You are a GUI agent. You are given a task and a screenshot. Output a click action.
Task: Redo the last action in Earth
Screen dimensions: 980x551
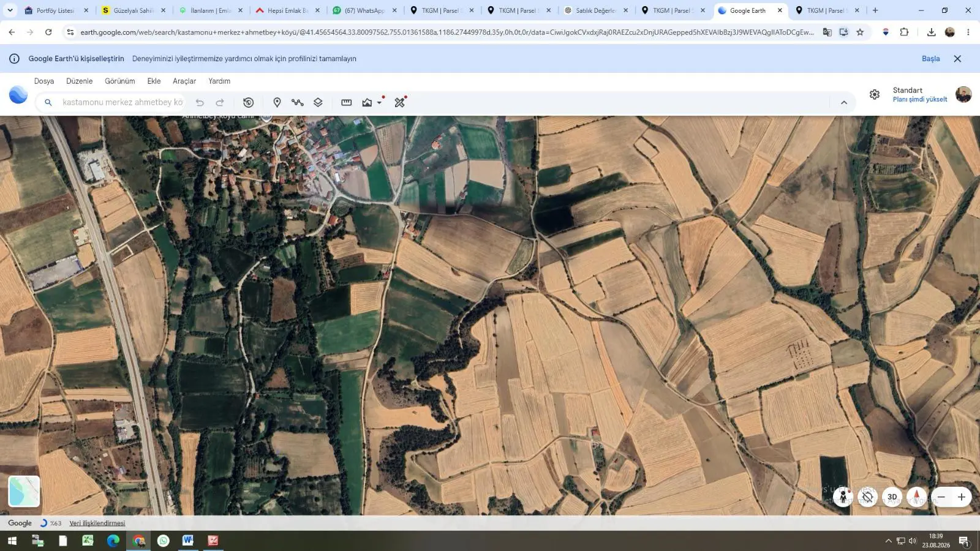pyautogui.click(x=220, y=102)
